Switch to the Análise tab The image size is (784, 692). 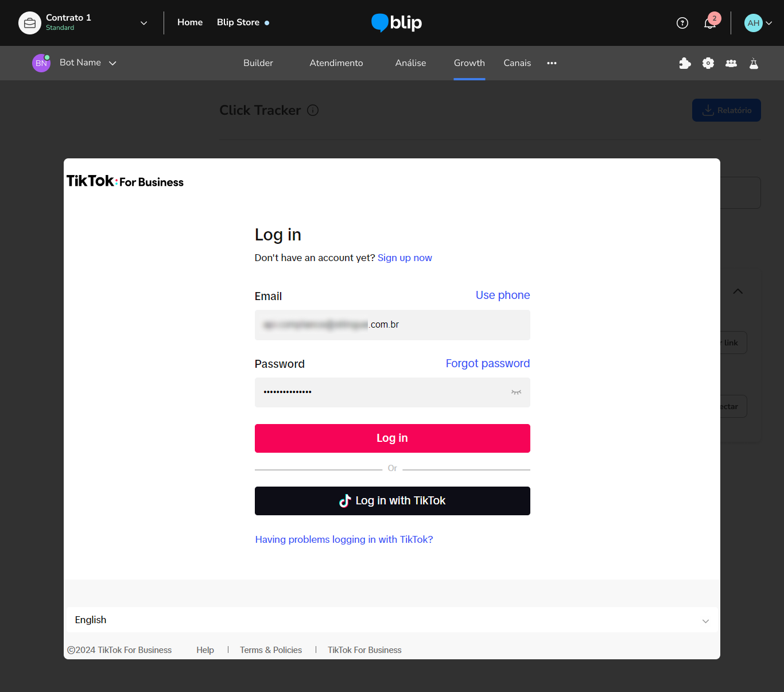point(411,63)
